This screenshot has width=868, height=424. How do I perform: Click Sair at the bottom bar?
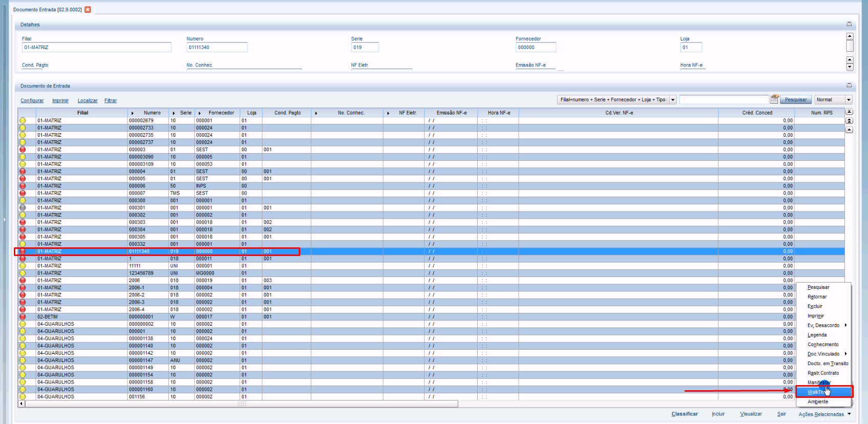point(782,414)
